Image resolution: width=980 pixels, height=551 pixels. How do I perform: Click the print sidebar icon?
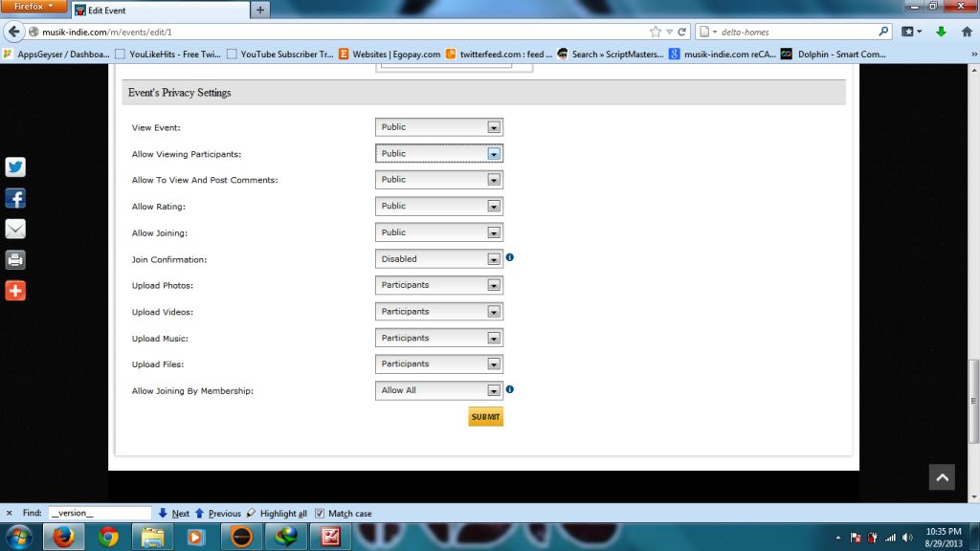(x=15, y=260)
